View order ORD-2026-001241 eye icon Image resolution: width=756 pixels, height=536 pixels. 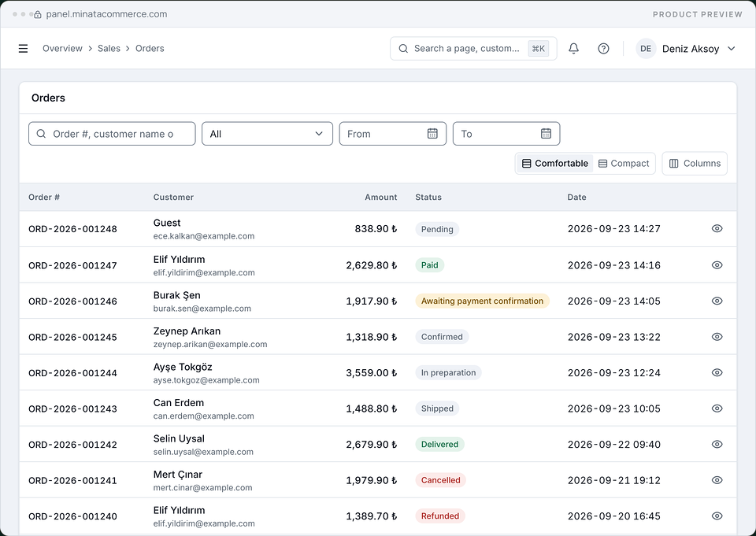tap(717, 480)
